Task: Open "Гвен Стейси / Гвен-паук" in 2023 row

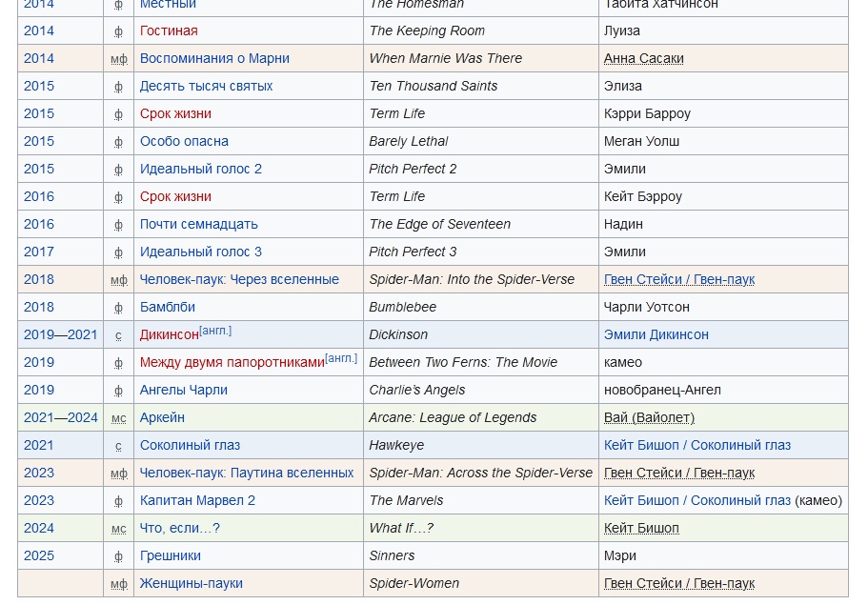Action: point(679,474)
